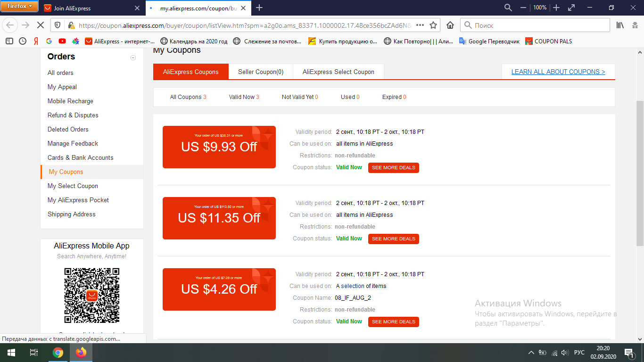
Task: Show site security padlock information
Action: click(71, 25)
